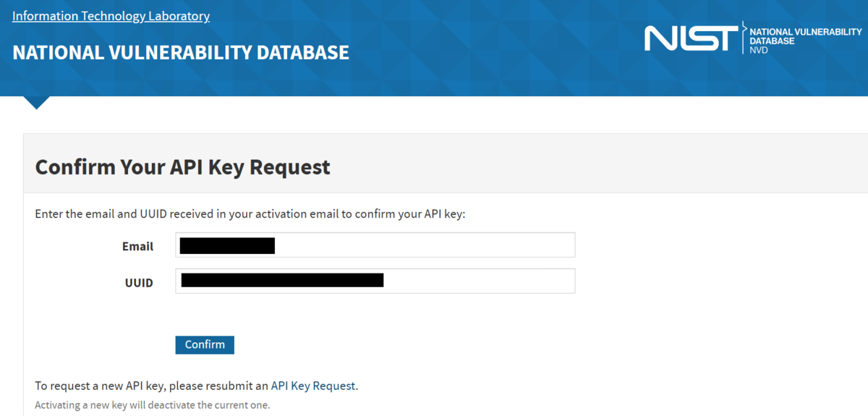Open the API Key Request link
Viewport: 868px width, 416px height.
(x=313, y=386)
